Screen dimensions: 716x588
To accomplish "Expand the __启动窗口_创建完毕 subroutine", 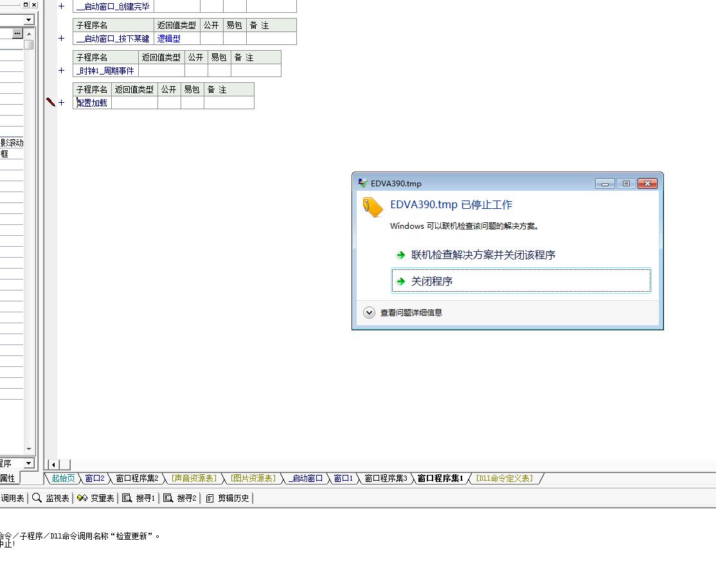I will pyautogui.click(x=61, y=6).
